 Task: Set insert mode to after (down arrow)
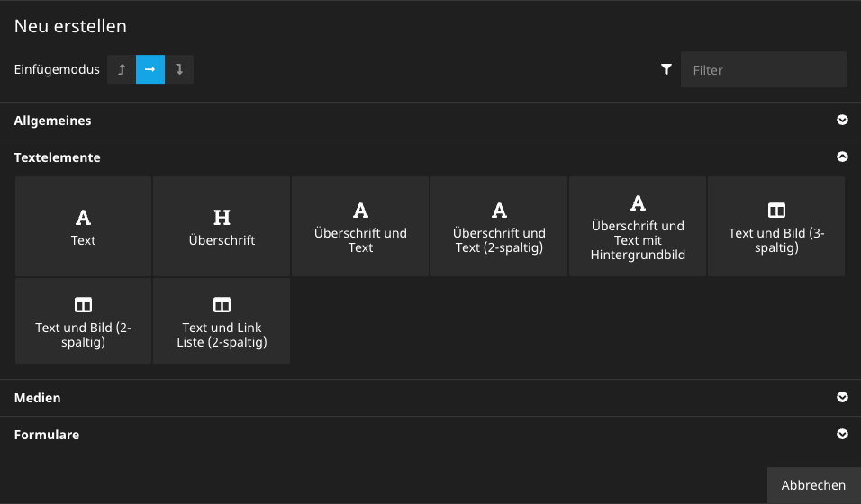(179, 69)
